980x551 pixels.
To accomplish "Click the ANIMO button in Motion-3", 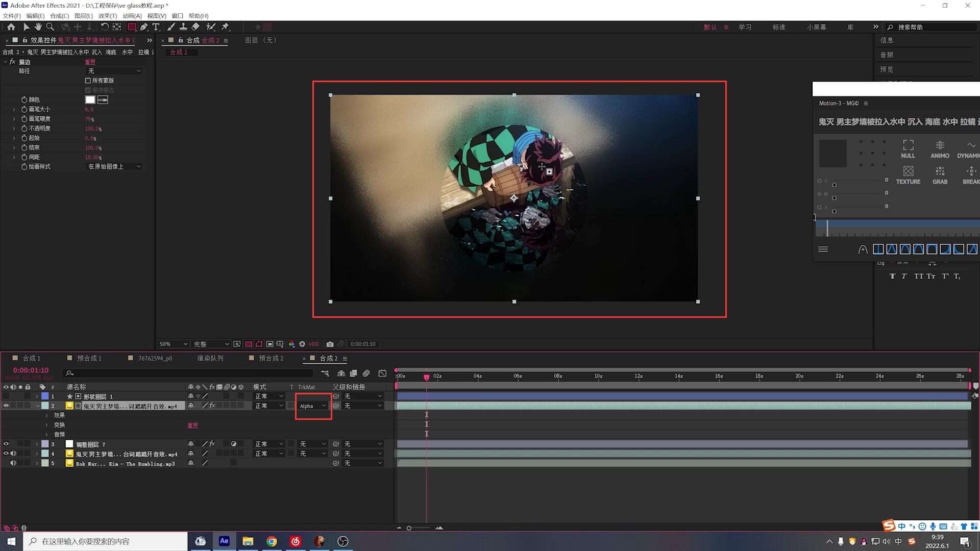I will [940, 149].
